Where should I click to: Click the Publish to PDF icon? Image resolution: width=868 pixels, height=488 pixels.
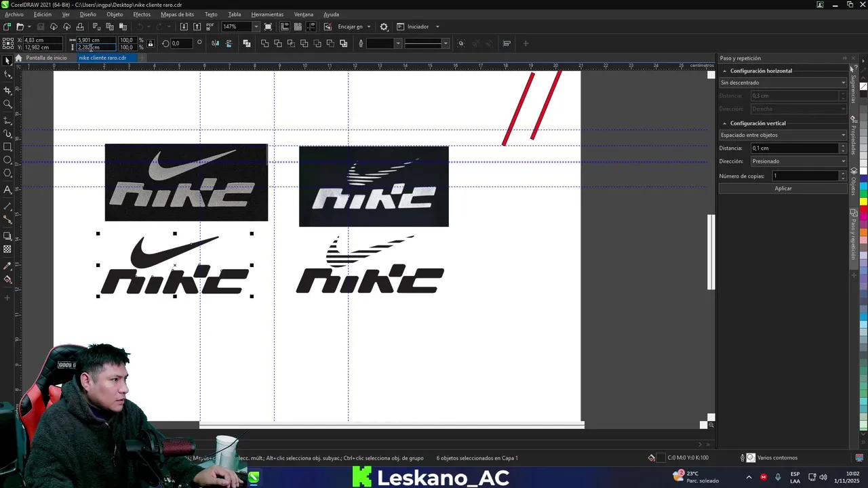pos(210,26)
